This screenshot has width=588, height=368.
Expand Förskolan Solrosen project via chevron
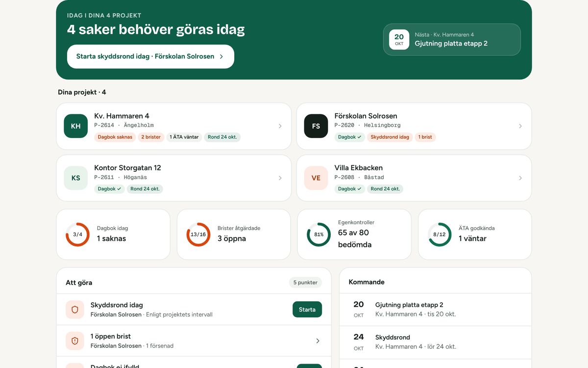520,126
